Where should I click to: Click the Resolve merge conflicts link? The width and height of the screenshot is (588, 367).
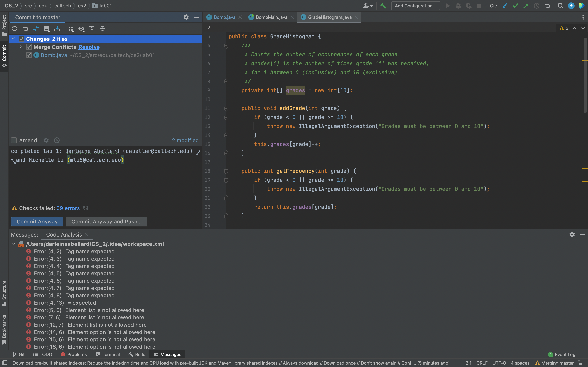tap(89, 47)
